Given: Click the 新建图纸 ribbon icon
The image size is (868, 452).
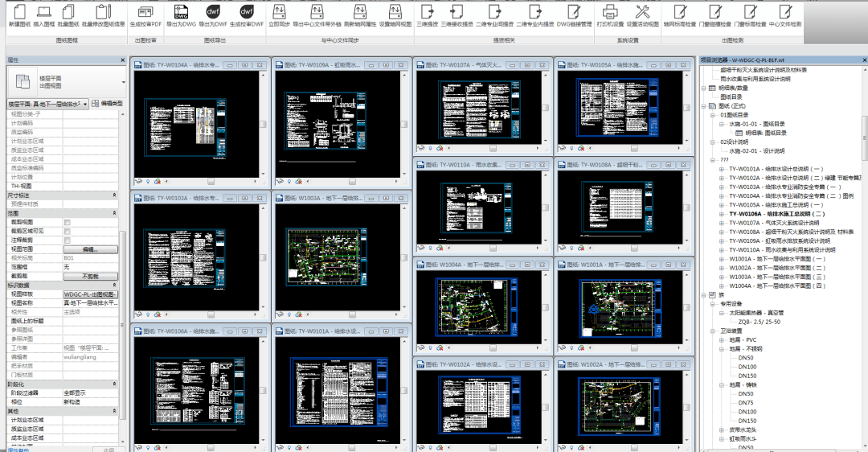Looking at the screenshot, I should (x=19, y=15).
